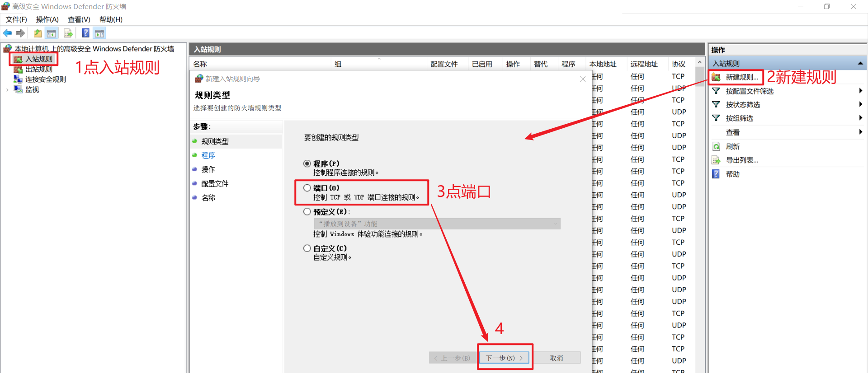Select Outbound Rules (出站规则) in tree

coord(39,69)
